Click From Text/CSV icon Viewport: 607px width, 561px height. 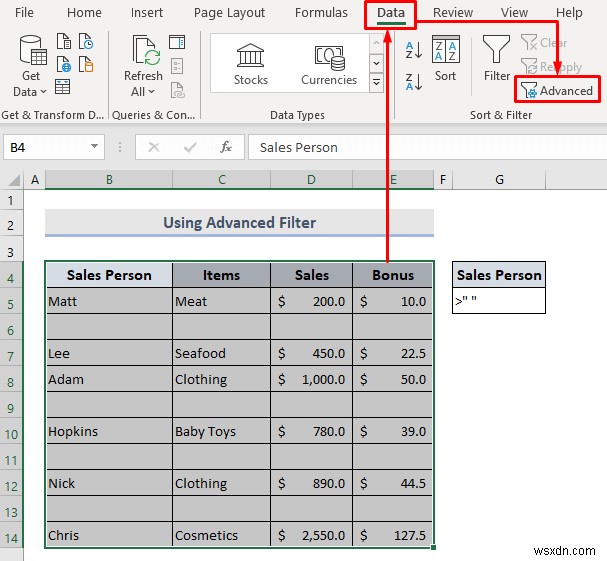(x=63, y=41)
